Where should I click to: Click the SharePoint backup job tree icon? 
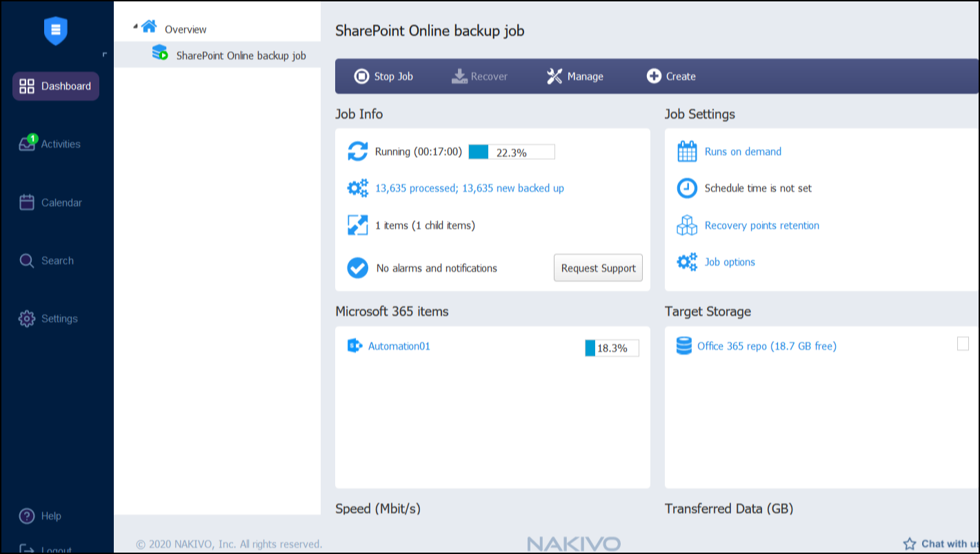point(160,53)
